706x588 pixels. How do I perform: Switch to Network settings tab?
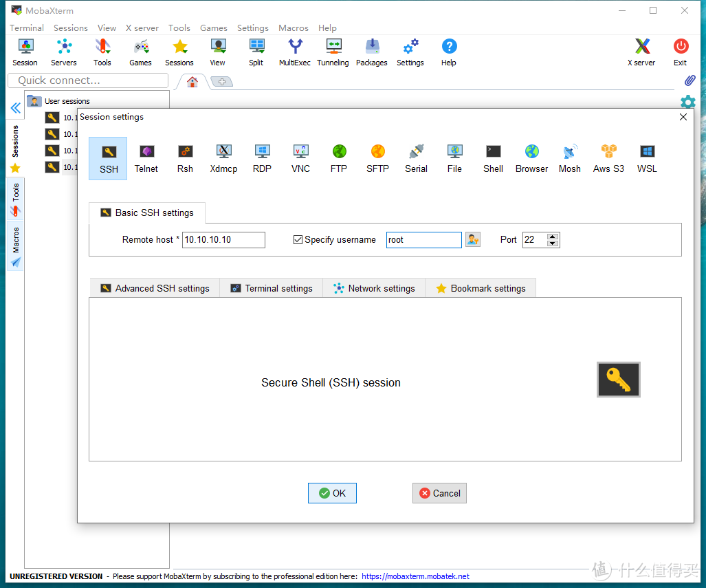(374, 288)
